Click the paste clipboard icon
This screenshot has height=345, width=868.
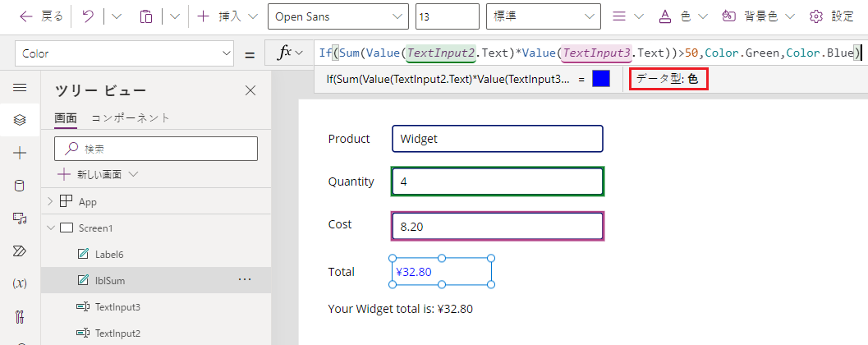tap(146, 16)
